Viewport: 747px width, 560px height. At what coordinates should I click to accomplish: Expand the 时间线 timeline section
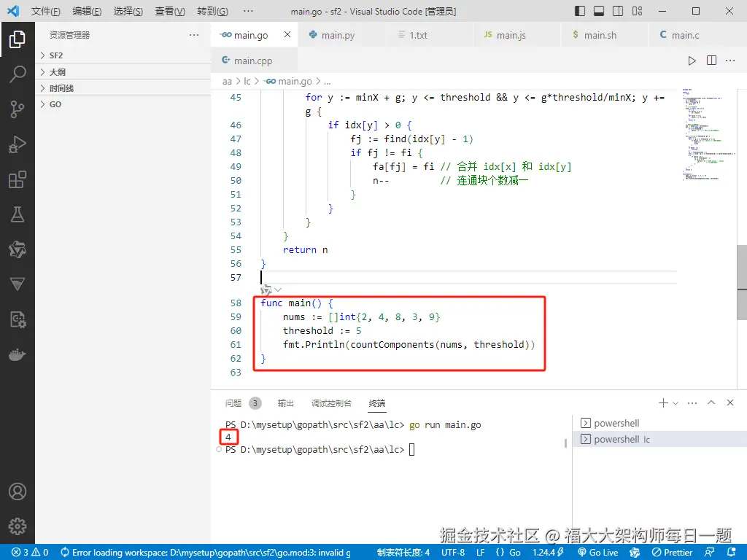pyautogui.click(x=123, y=88)
